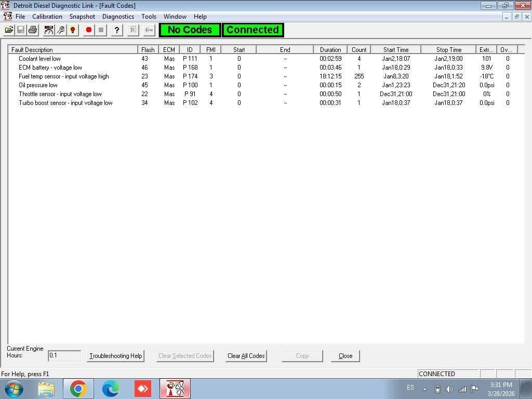Click the Copy button

point(302,356)
